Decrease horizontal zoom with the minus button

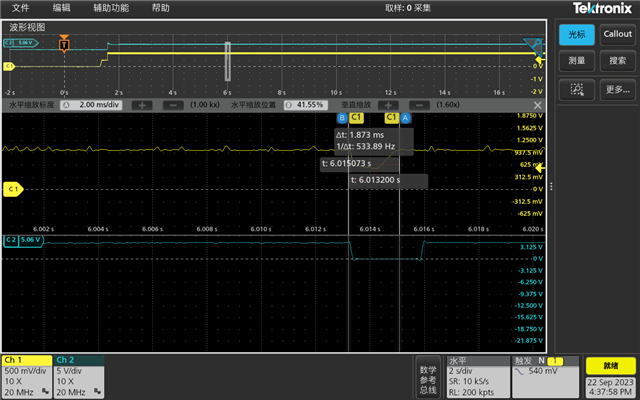coord(173,105)
